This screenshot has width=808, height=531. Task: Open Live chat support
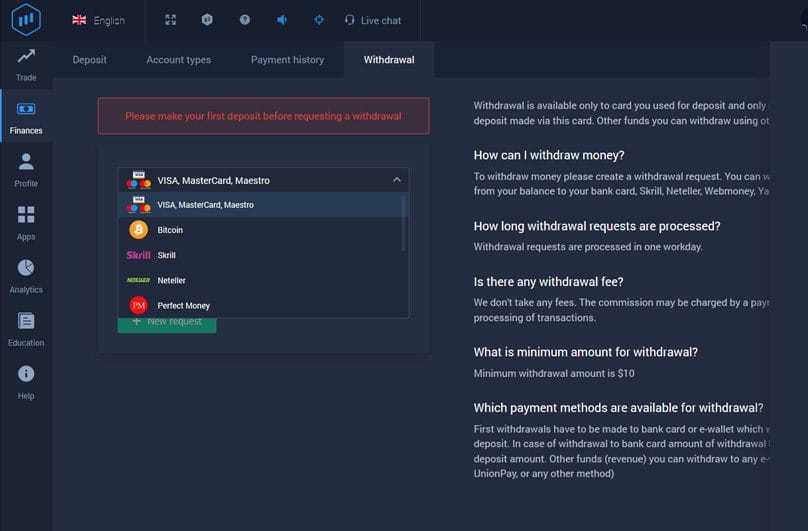tap(372, 20)
